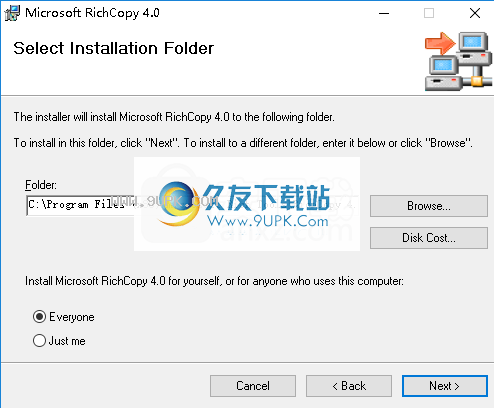The height and width of the screenshot is (408, 494).
Task: Cancel the installation
Action: [x=253, y=386]
